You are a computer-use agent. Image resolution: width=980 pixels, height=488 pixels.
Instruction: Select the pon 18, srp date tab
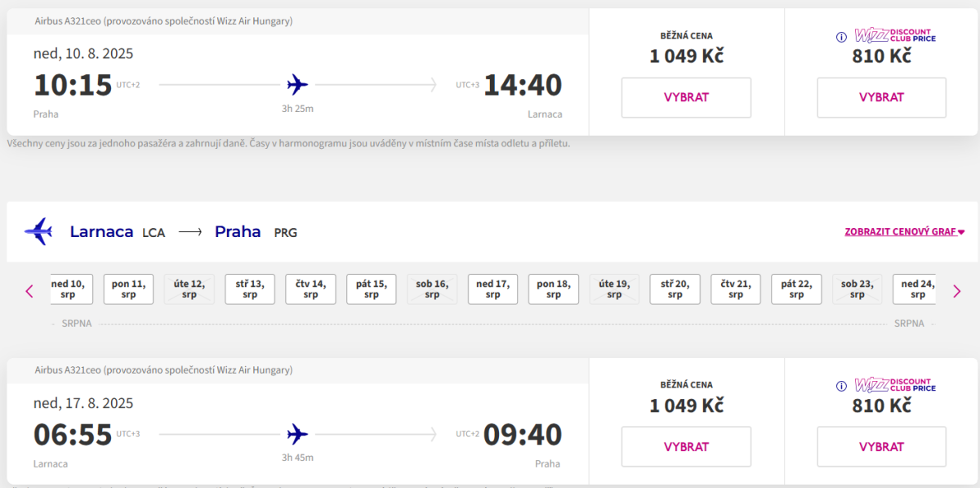coord(554,289)
